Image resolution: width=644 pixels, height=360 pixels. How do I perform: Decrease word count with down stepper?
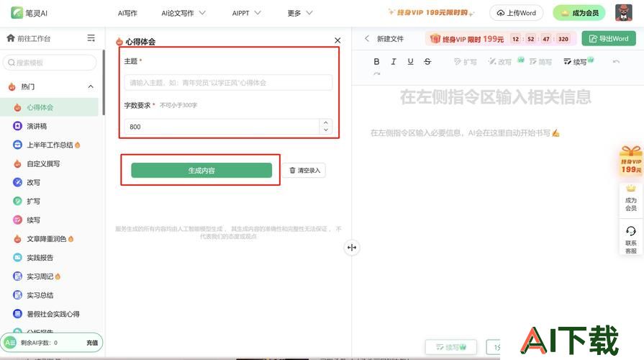326,130
